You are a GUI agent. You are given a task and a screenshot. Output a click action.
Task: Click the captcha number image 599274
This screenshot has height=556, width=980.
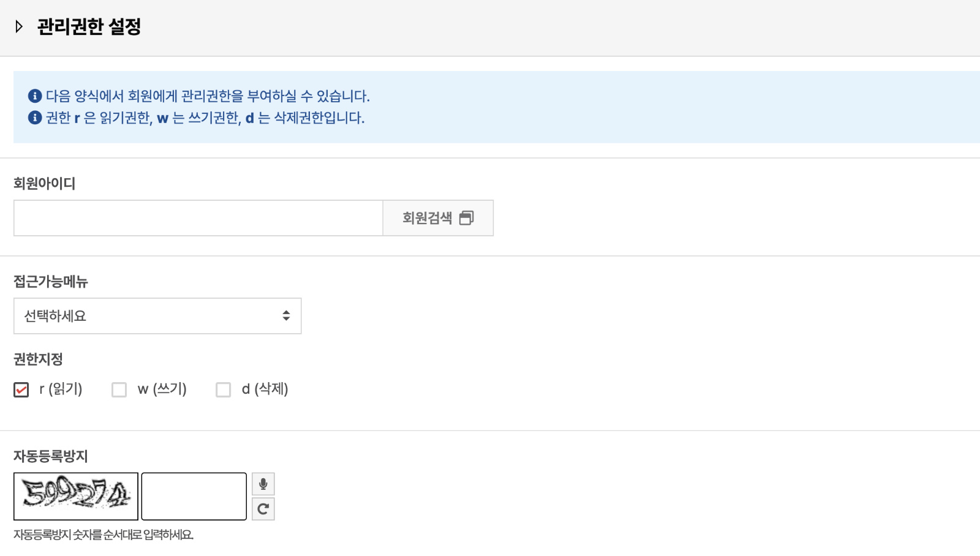pyautogui.click(x=76, y=496)
